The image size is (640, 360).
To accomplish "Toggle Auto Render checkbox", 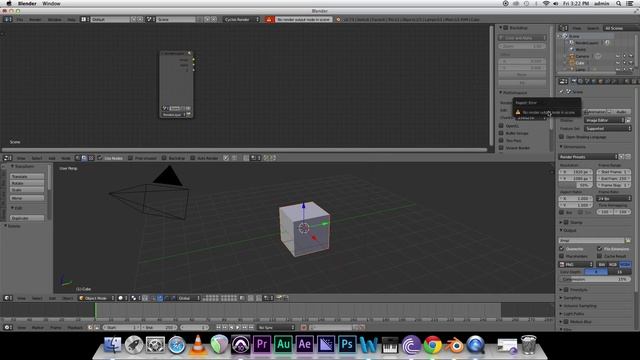I will point(193,158).
